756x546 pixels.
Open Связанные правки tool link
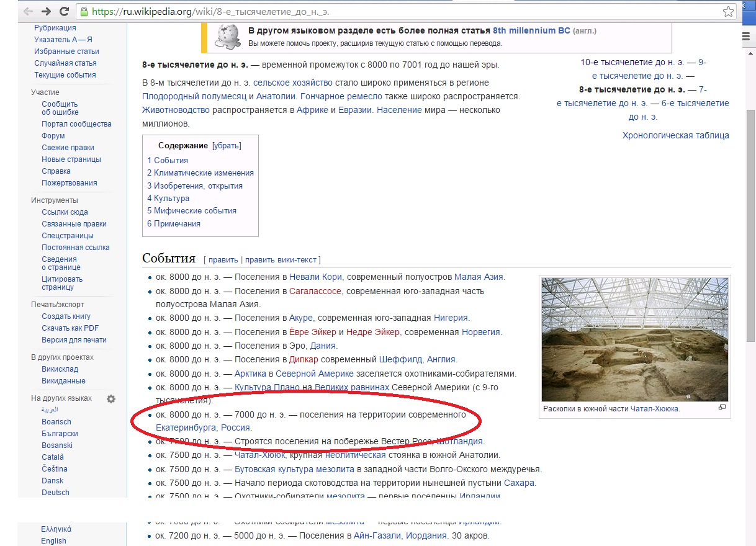pos(74,224)
